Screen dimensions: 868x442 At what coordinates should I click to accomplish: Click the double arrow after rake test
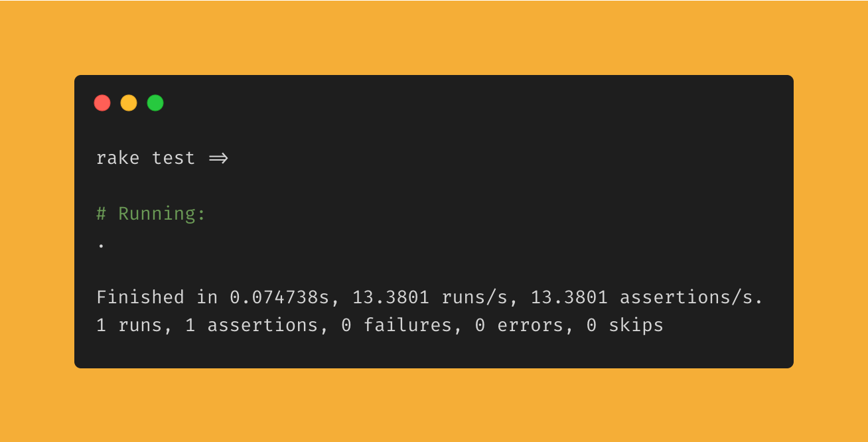click(218, 158)
